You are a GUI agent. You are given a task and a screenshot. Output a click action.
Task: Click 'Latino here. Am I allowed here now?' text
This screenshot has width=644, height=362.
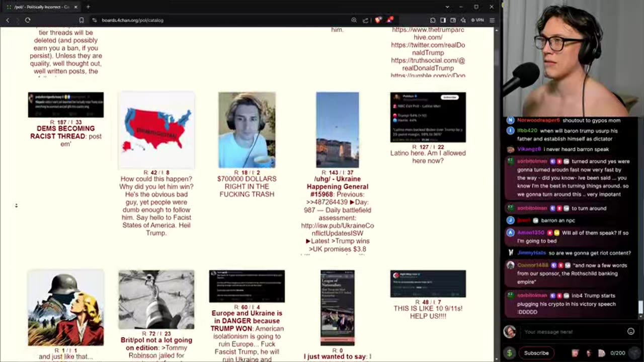(x=428, y=157)
